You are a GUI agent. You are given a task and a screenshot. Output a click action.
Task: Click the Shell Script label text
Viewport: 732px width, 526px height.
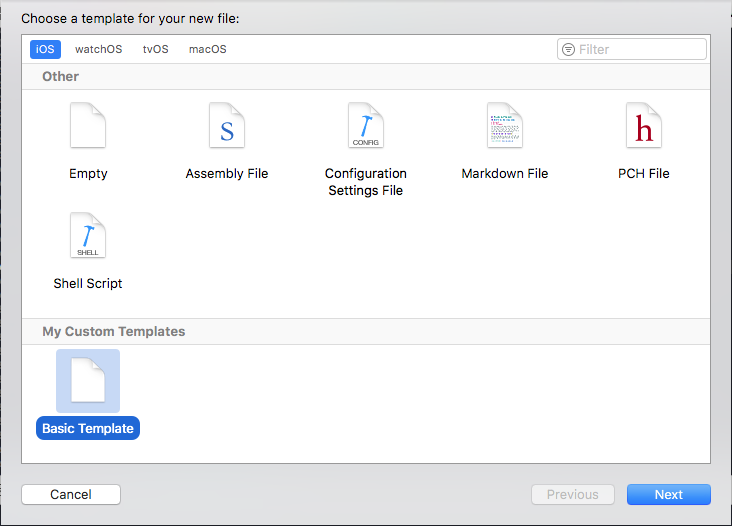click(x=88, y=283)
